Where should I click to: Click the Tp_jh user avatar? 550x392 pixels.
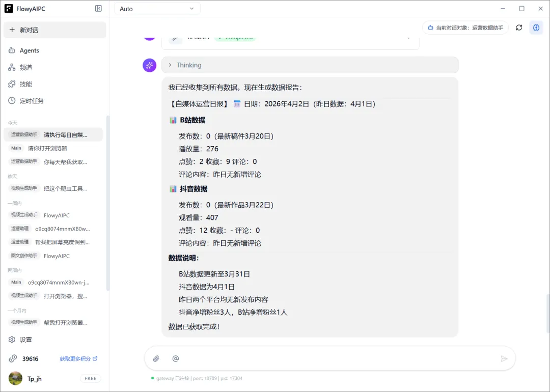(15, 379)
